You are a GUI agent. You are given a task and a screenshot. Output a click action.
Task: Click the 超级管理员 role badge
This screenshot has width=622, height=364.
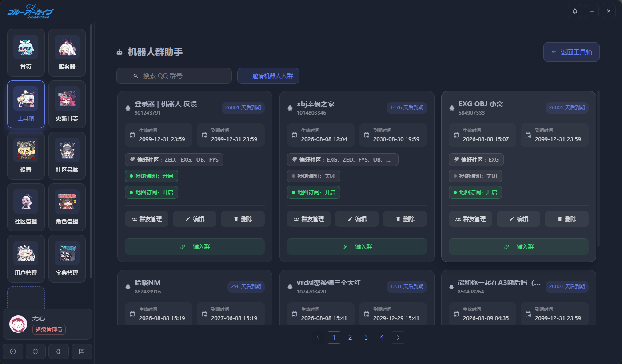pos(49,329)
